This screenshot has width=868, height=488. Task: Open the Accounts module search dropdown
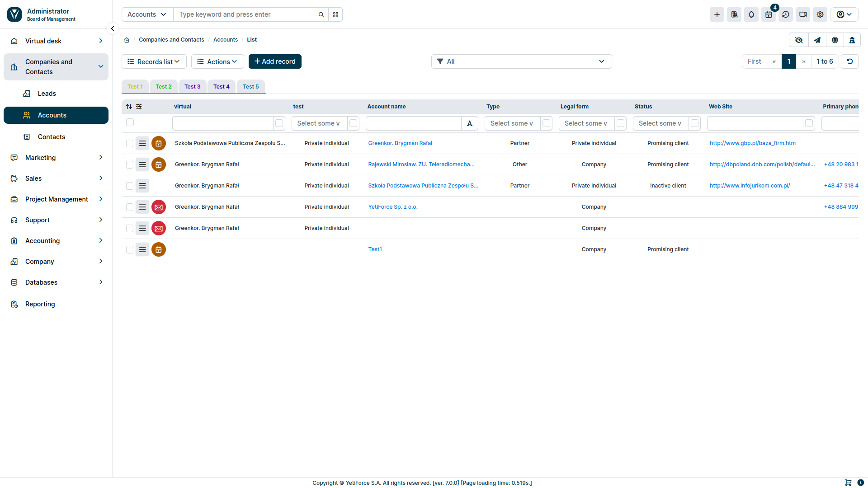(147, 14)
